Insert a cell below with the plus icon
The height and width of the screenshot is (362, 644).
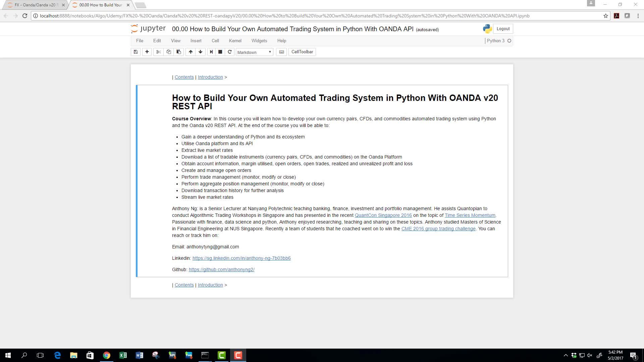click(147, 52)
